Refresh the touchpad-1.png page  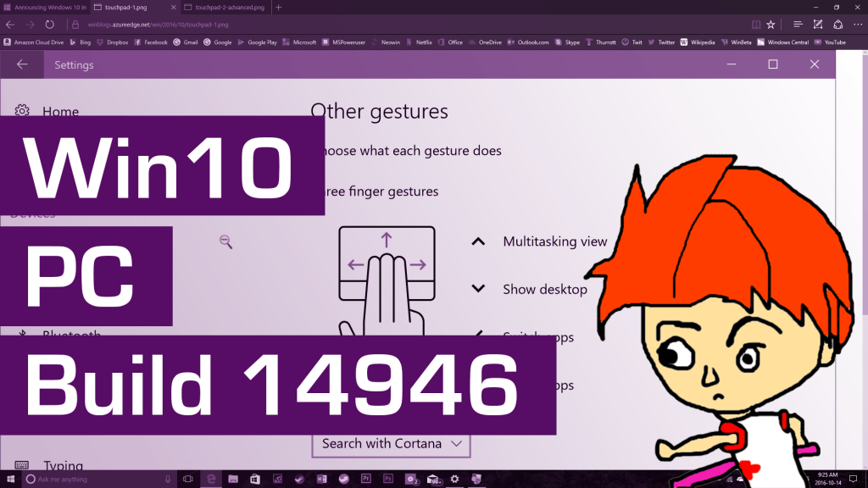tap(50, 25)
